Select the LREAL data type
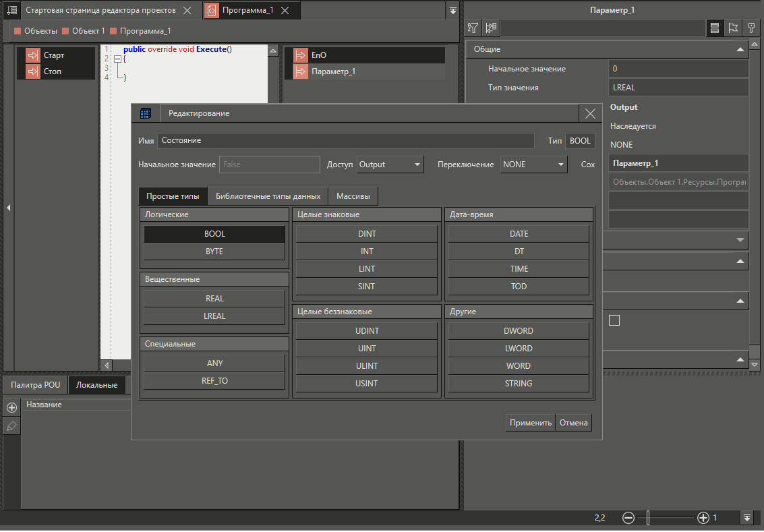The image size is (764, 532). pos(214,316)
